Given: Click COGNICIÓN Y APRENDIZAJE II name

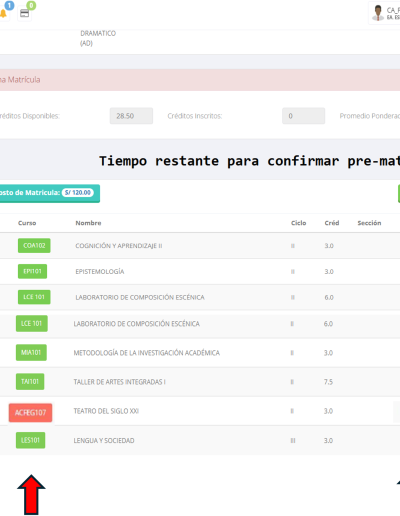Looking at the screenshot, I should [x=119, y=246].
